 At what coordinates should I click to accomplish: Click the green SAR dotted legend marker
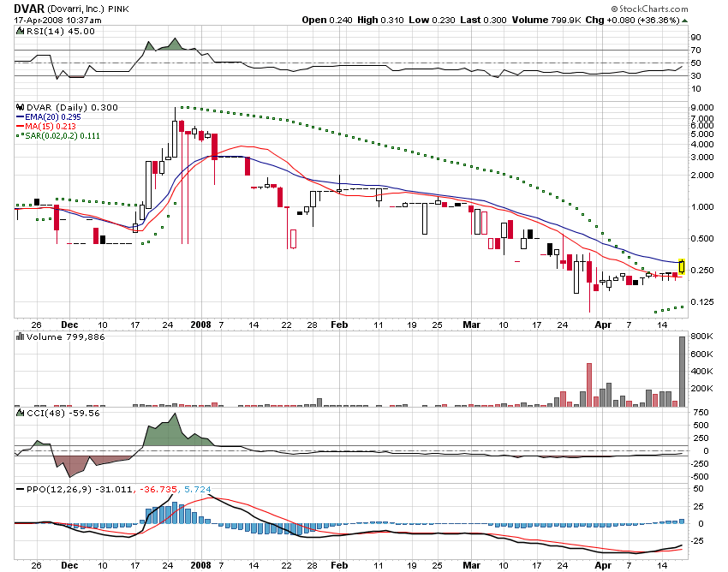pyautogui.click(x=20, y=135)
